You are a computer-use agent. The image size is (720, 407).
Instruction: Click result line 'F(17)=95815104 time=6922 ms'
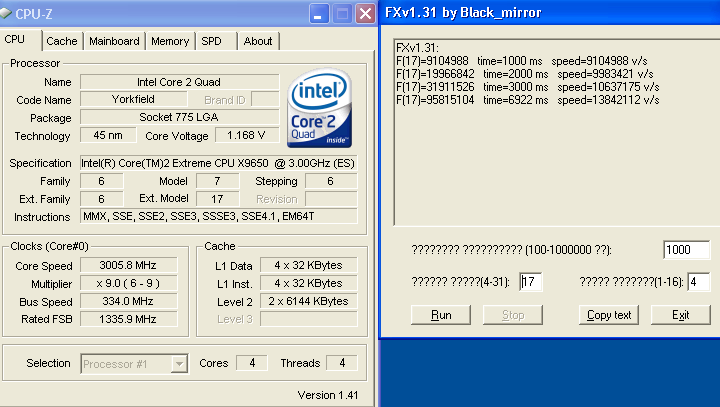527,100
